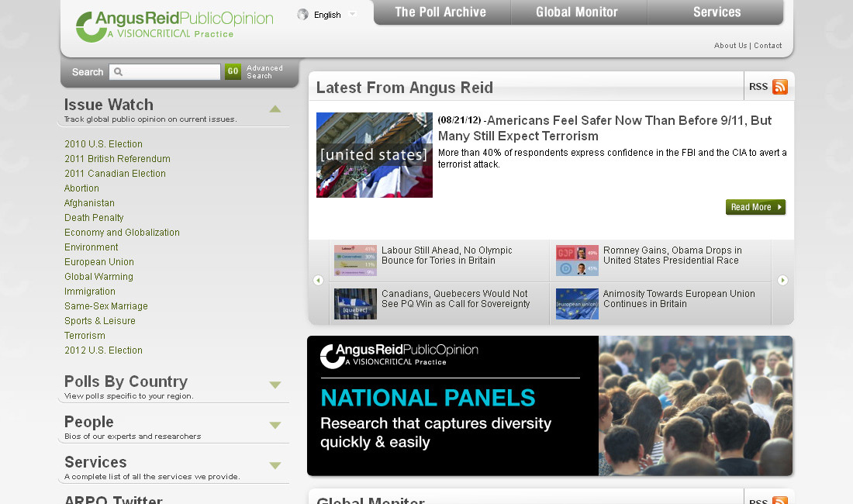The image size is (853, 504).
Task: Click the Labour poll chart thumbnail
Action: click(355, 261)
